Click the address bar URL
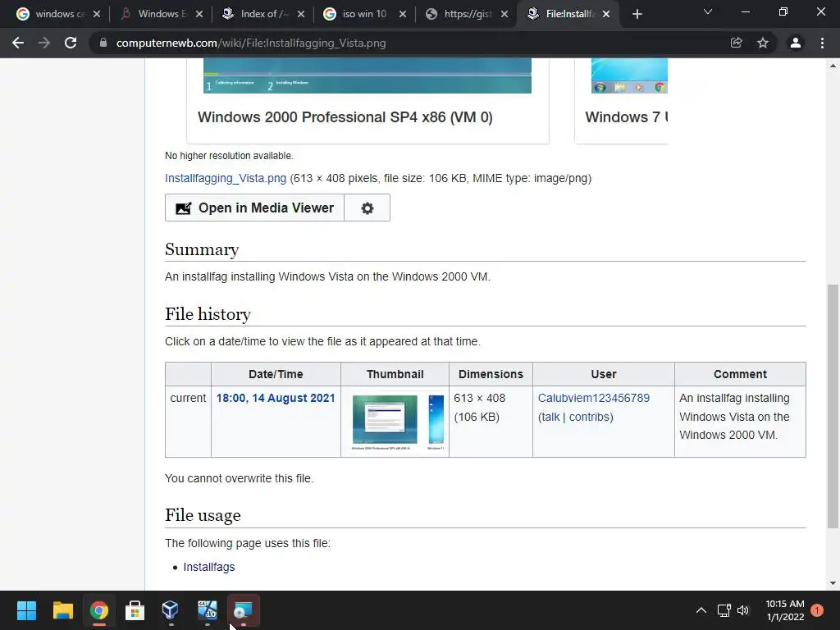 coord(251,43)
